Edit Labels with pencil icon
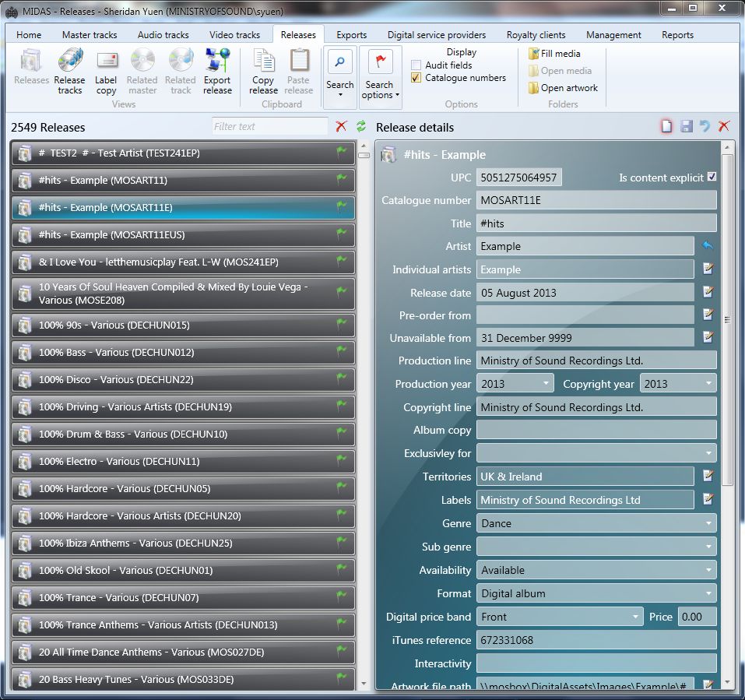 (708, 499)
